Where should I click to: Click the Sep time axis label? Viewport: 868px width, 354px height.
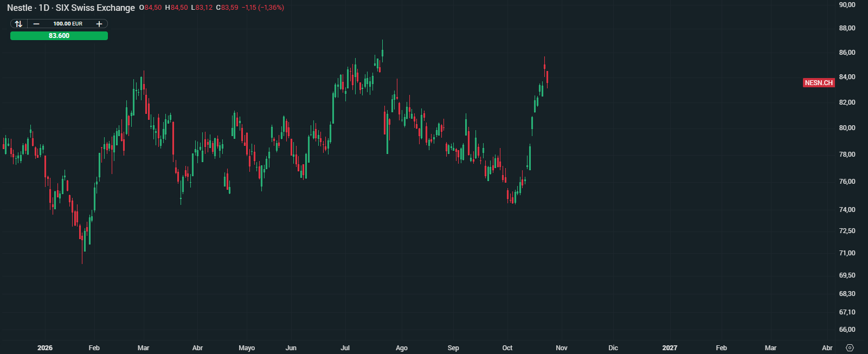[x=453, y=348]
